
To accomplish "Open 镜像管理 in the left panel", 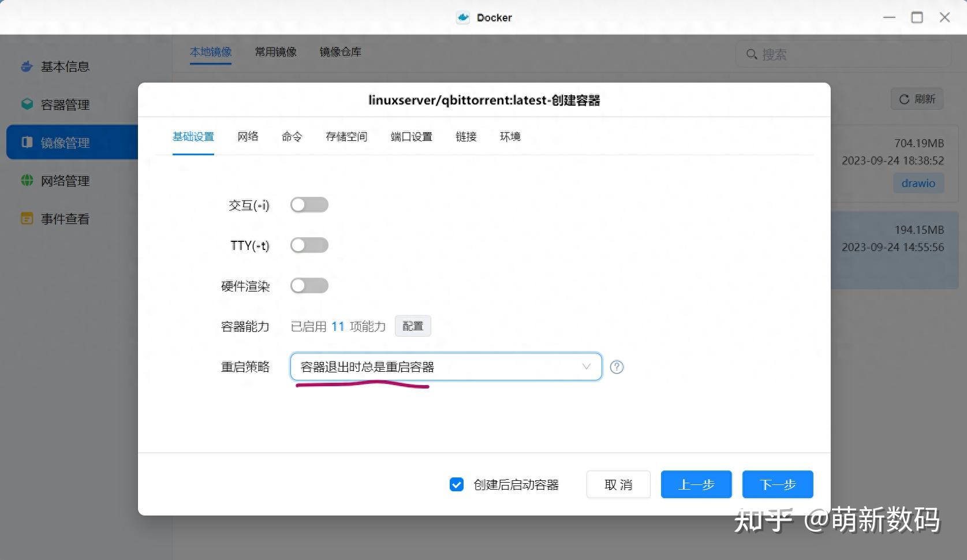I will [64, 142].
